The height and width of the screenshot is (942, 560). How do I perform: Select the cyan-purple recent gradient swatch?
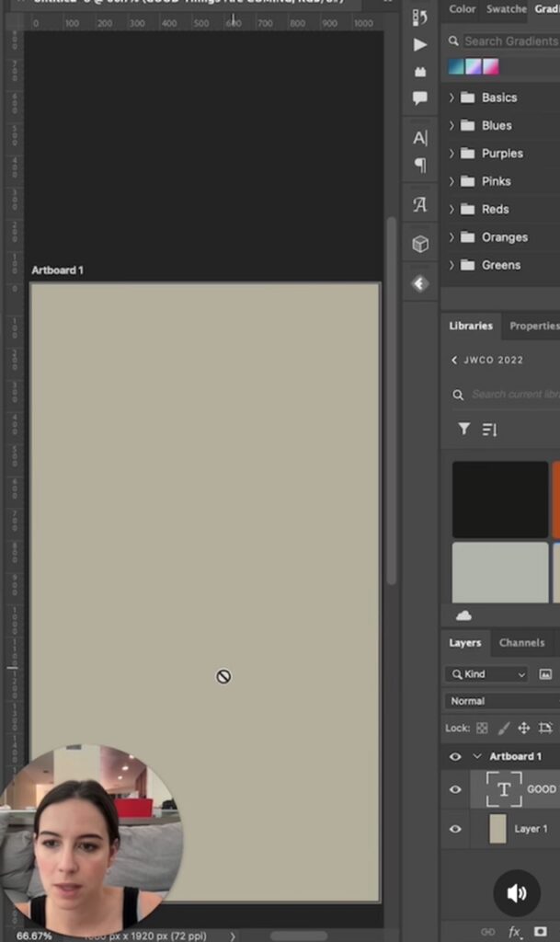[x=473, y=66]
